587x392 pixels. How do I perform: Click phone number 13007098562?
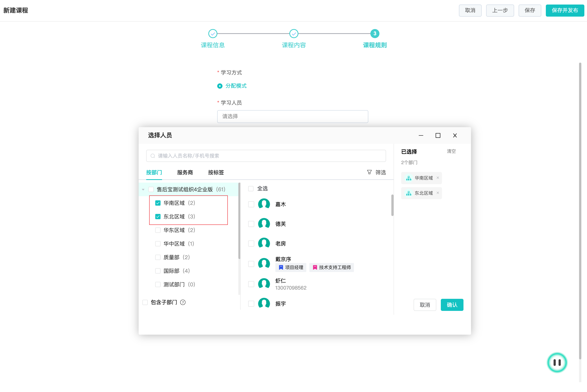coord(291,288)
